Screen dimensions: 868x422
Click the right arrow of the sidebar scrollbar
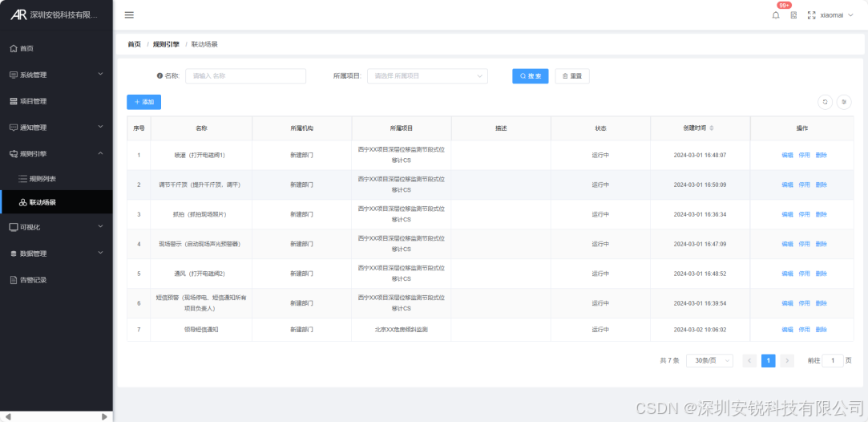(105, 416)
